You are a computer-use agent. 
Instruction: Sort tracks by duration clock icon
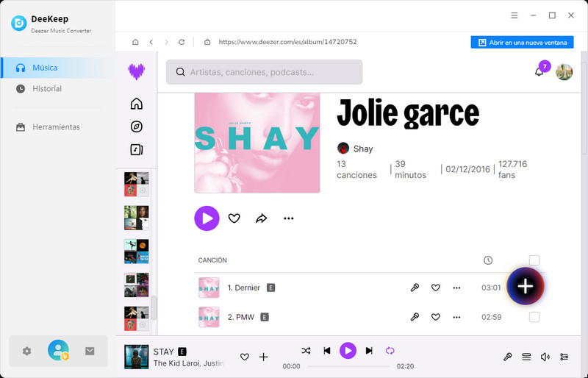(488, 260)
